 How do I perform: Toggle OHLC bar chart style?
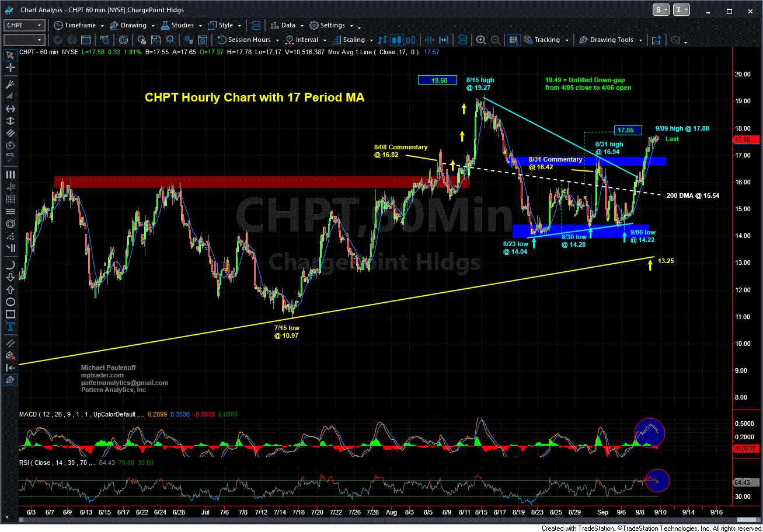click(x=382, y=40)
